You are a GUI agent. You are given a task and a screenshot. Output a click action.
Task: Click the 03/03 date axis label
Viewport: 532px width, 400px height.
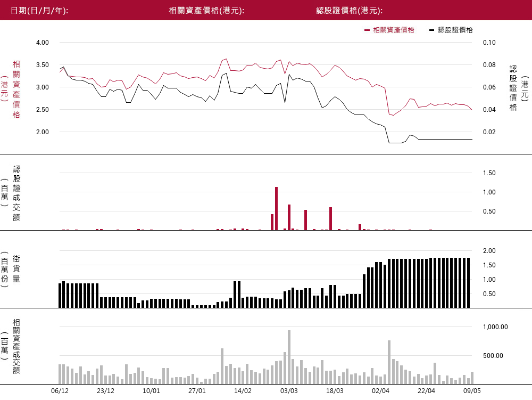coord(289,391)
